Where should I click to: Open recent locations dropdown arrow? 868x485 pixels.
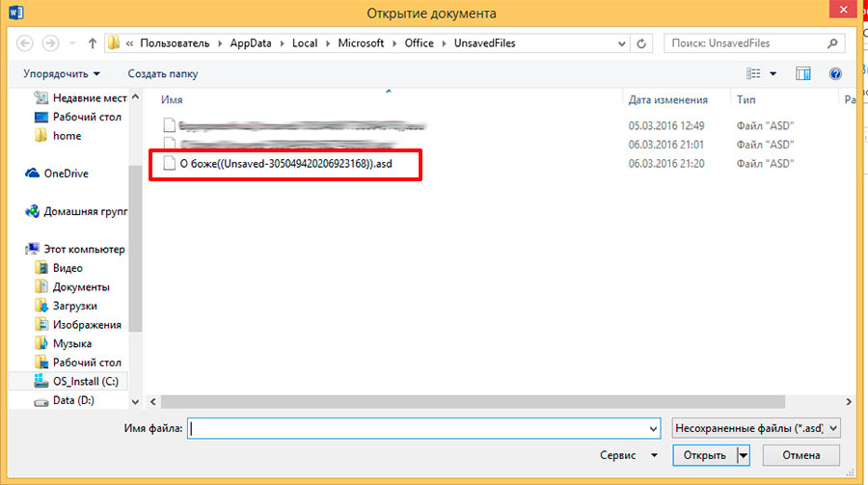click(x=72, y=43)
